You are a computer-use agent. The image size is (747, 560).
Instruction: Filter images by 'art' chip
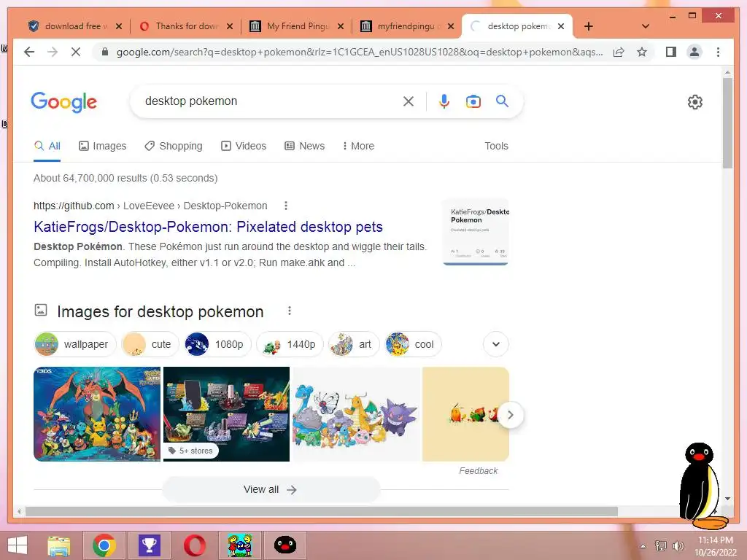(x=354, y=344)
